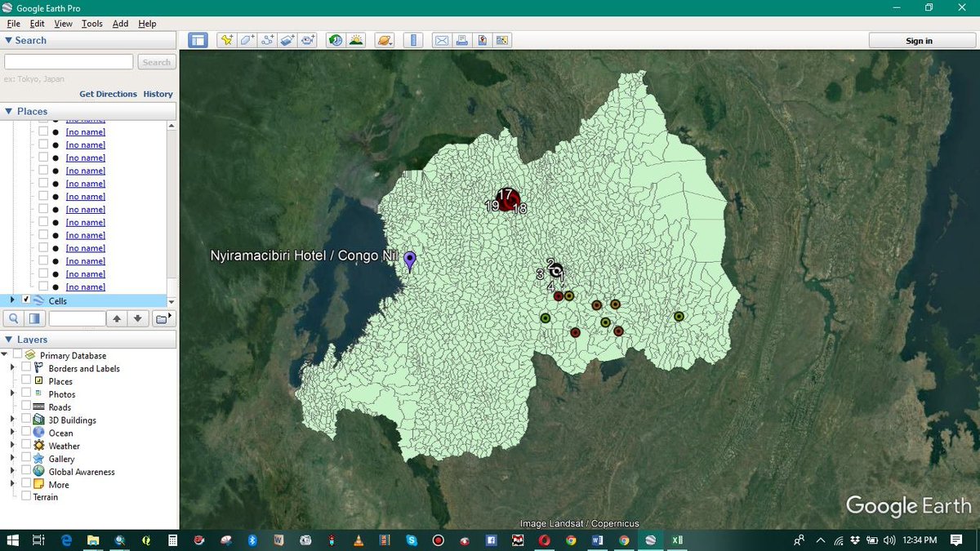The width and height of the screenshot is (980, 551).
Task: Click the Get Directions link
Action: coord(108,94)
